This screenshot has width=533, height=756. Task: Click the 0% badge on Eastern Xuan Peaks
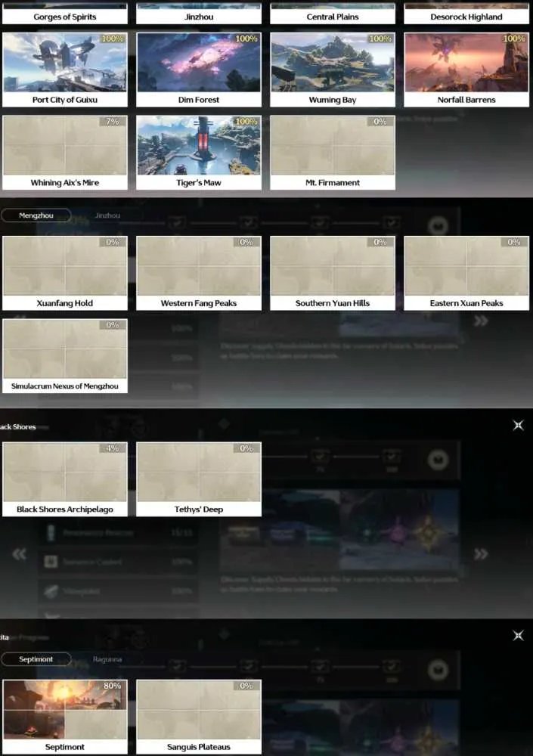pyautogui.click(x=514, y=242)
